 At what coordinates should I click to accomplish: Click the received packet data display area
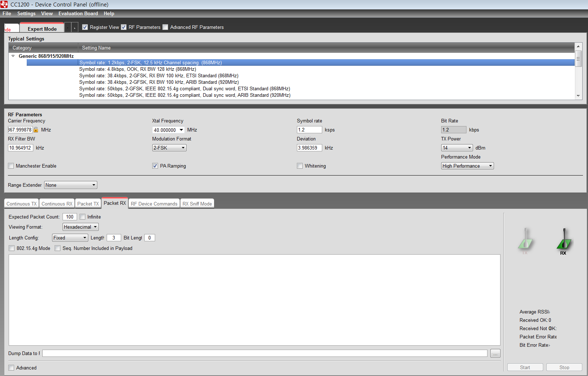pyautogui.click(x=255, y=300)
